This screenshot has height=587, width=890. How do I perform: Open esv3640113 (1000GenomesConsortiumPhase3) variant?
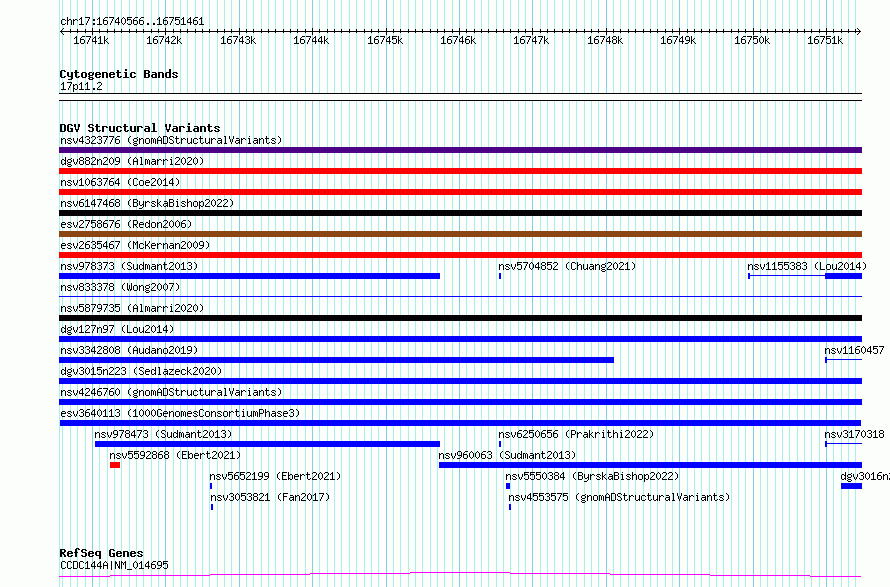coord(180,413)
